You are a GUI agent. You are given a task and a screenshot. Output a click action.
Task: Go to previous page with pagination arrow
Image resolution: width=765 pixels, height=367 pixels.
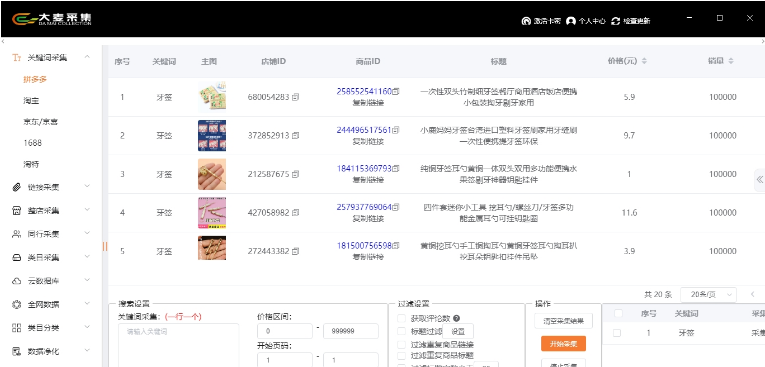tap(752, 294)
